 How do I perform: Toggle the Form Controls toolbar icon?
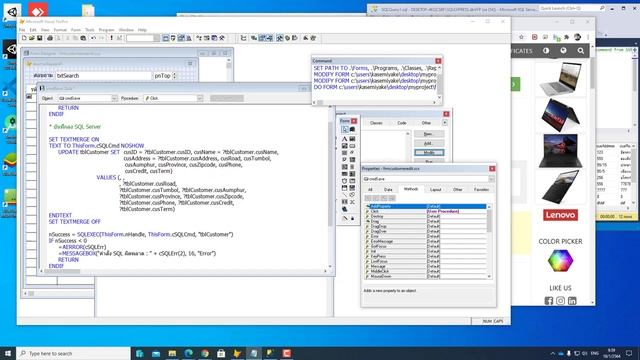280,38
